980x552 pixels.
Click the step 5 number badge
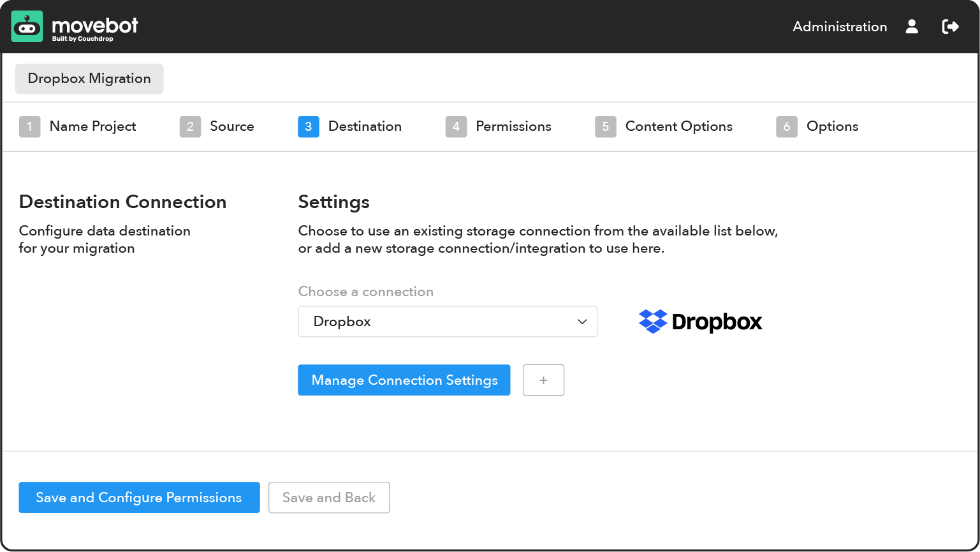point(605,127)
